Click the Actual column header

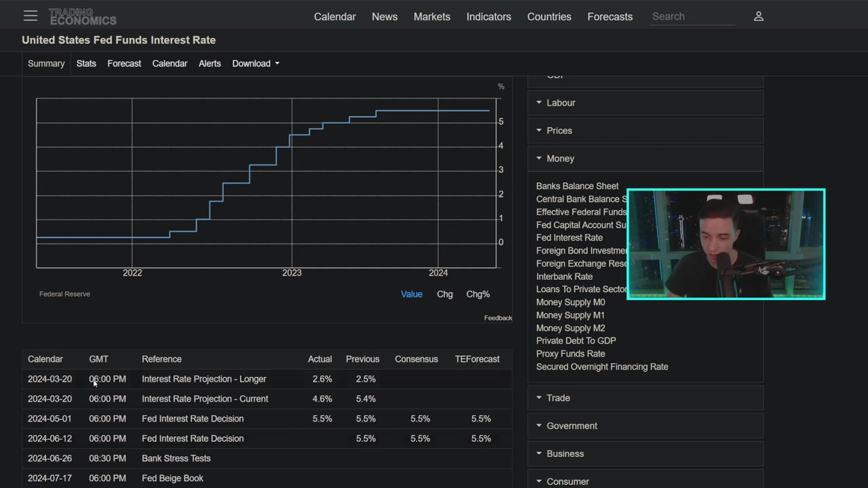[x=320, y=359]
